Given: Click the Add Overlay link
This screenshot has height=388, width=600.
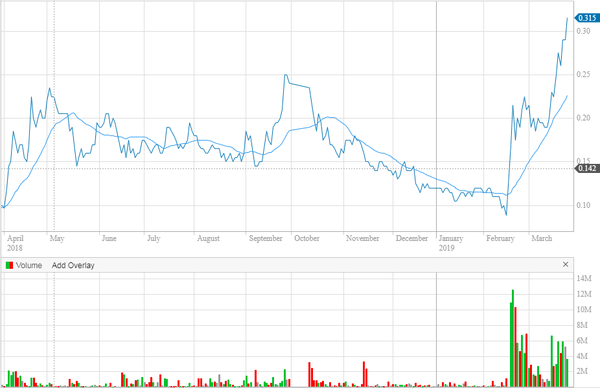Looking at the screenshot, I should (73, 265).
